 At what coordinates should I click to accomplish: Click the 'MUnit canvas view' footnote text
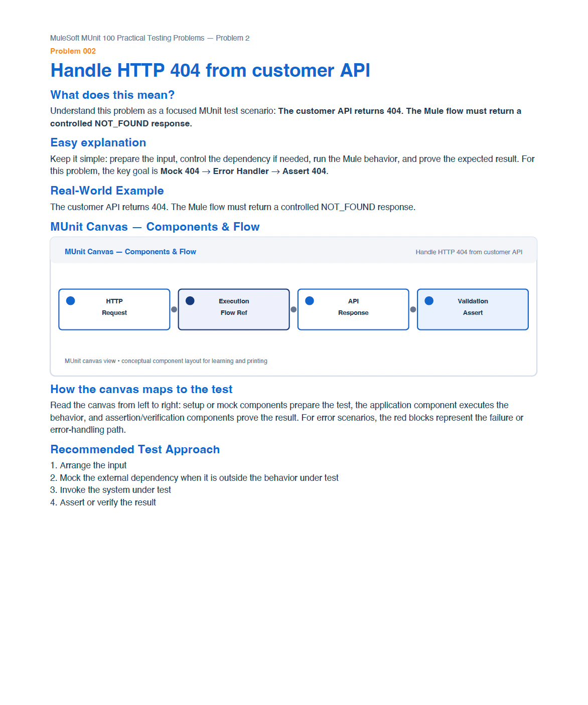(166, 361)
